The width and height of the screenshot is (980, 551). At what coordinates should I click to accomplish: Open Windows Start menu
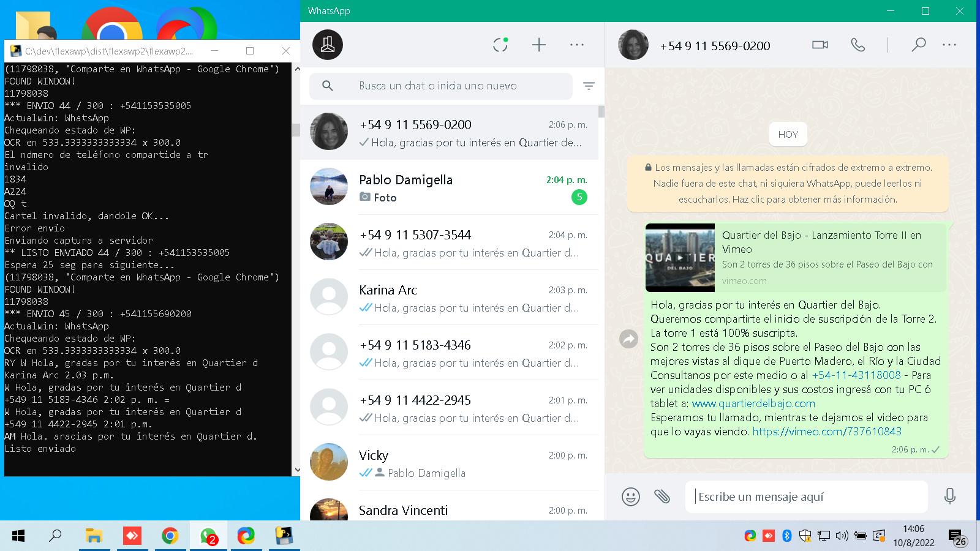pos(18,536)
